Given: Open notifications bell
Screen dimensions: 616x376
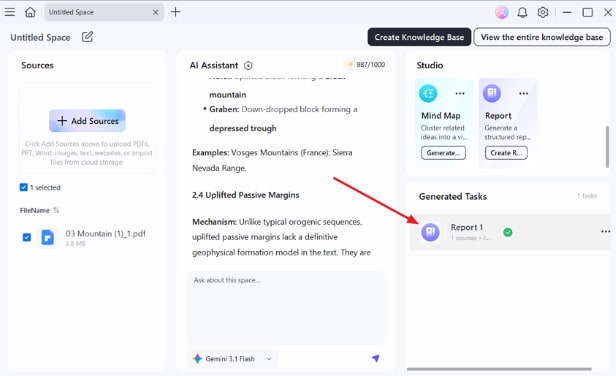Looking at the screenshot, I should [x=522, y=13].
